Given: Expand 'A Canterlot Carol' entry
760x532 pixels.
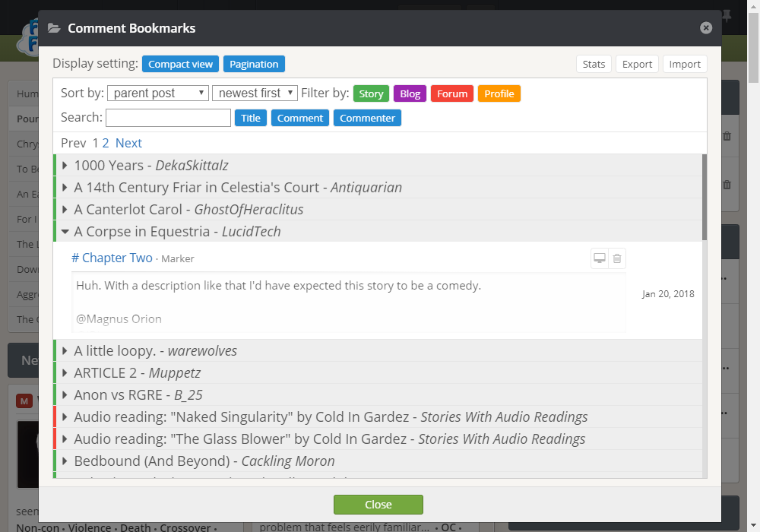Looking at the screenshot, I should coord(378,209).
